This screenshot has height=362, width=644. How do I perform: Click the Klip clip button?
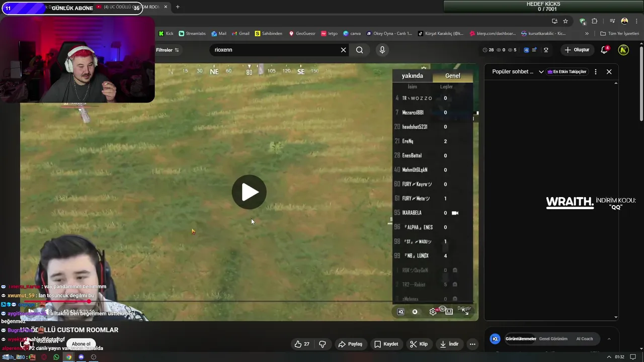click(419, 344)
